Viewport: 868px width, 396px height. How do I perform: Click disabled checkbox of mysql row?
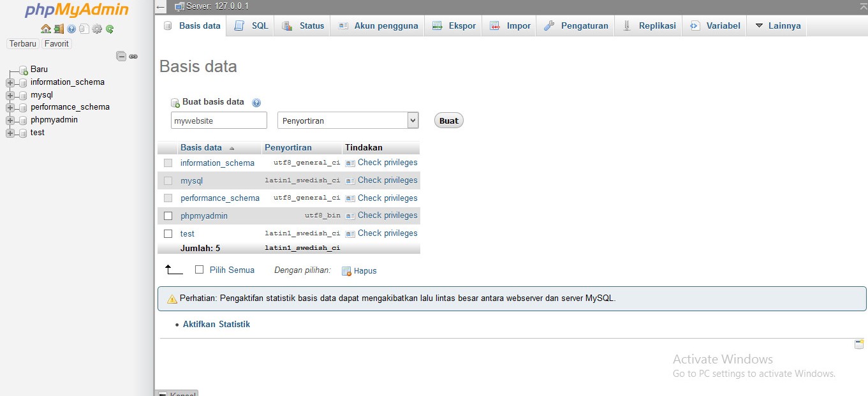(168, 181)
